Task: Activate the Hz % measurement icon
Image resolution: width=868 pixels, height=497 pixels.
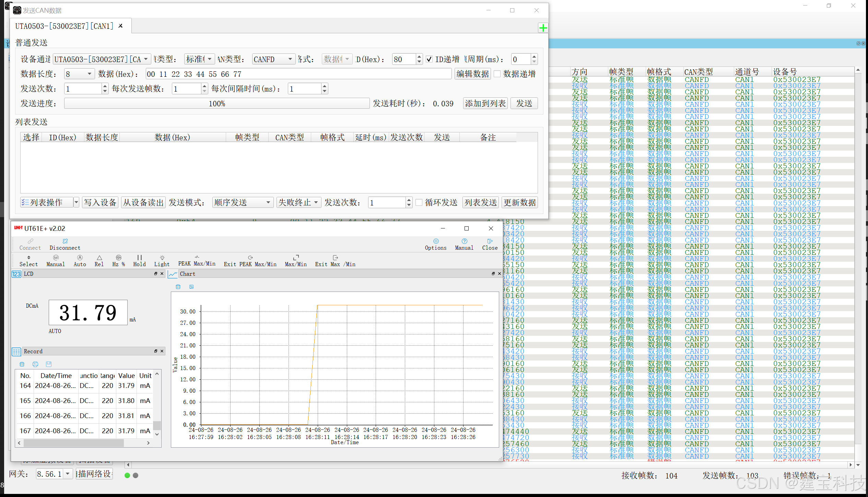Action: (x=118, y=258)
